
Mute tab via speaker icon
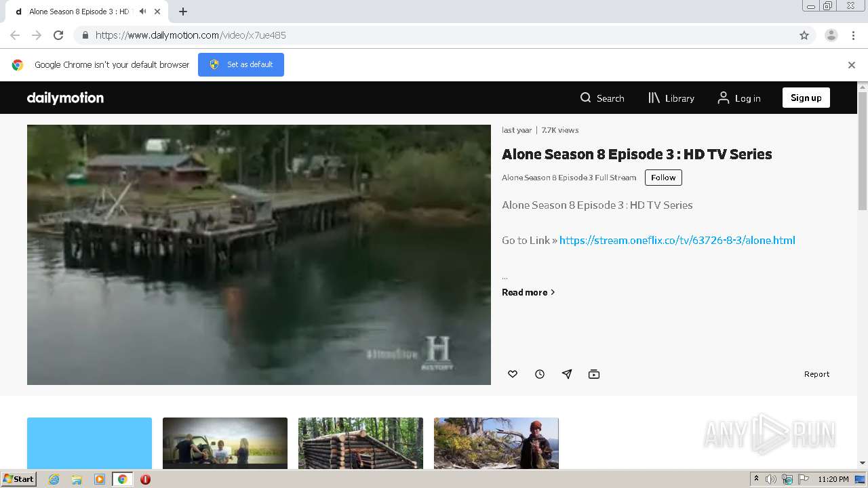tap(142, 12)
